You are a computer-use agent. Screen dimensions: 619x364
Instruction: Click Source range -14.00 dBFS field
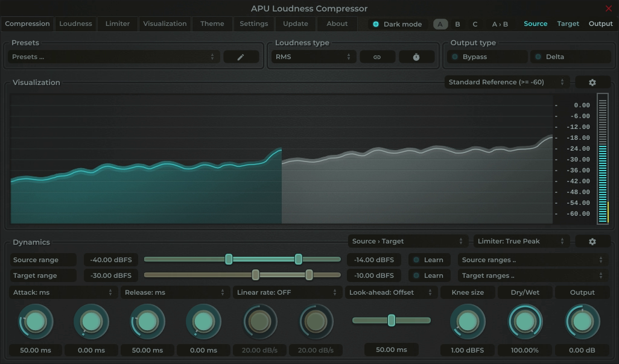pos(374,260)
